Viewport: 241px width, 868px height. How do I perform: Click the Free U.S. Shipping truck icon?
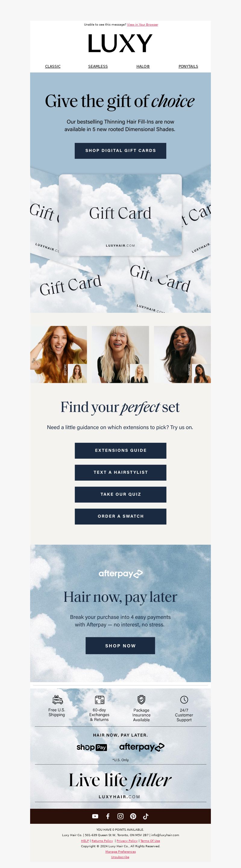tap(57, 700)
